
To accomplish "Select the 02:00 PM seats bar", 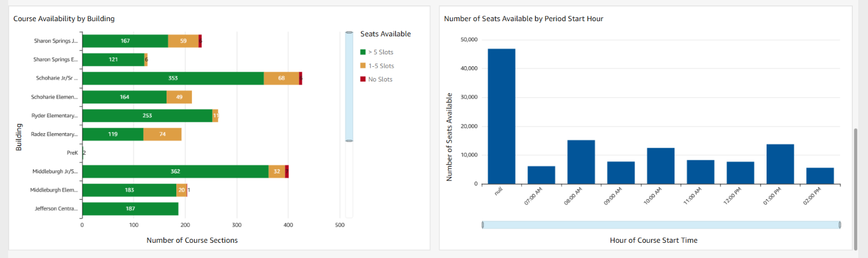I will pyautogui.click(x=820, y=176).
